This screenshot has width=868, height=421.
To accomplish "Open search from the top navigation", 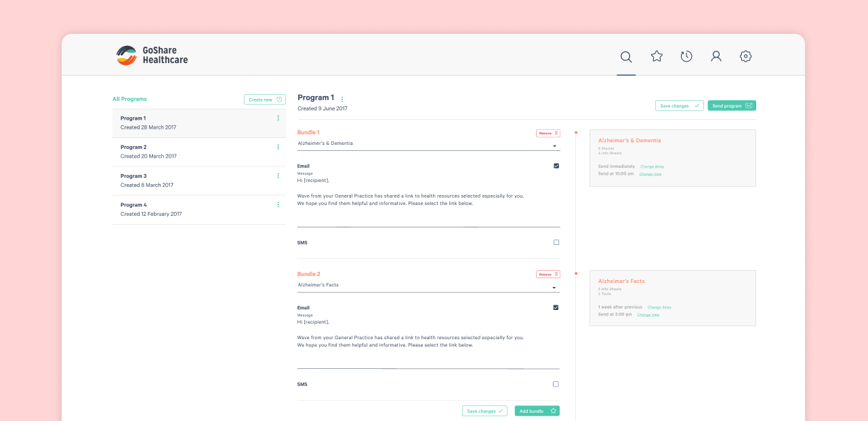I will click(x=626, y=57).
